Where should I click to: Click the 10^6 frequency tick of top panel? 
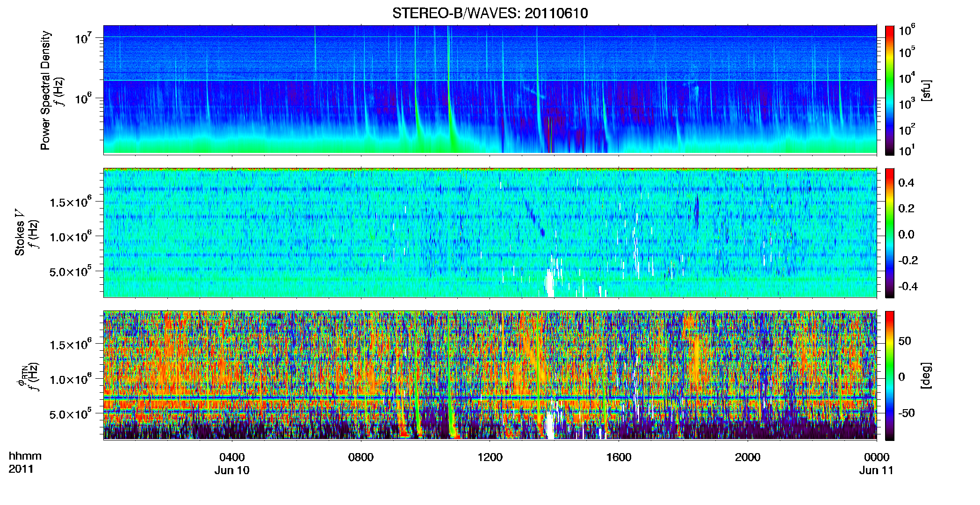point(84,98)
